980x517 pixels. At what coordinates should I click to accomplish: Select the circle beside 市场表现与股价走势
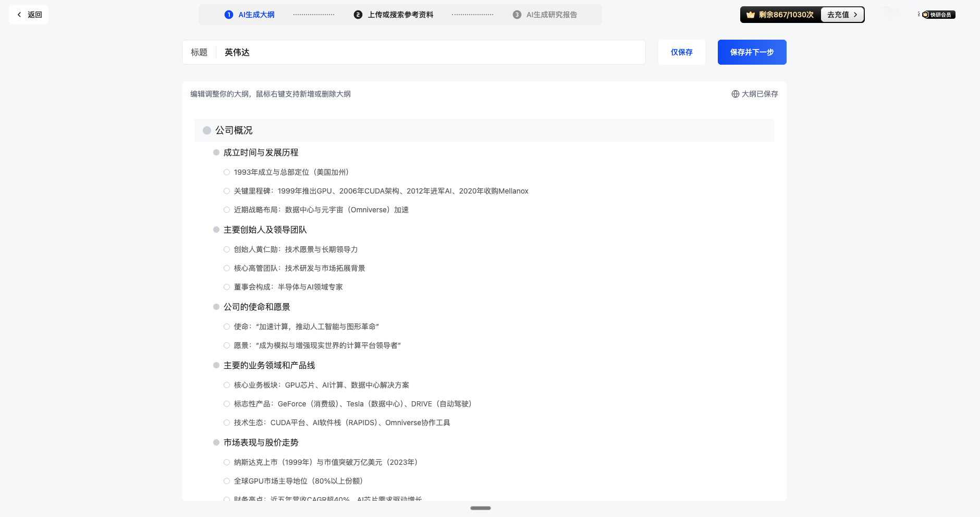click(x=216, y=442)
